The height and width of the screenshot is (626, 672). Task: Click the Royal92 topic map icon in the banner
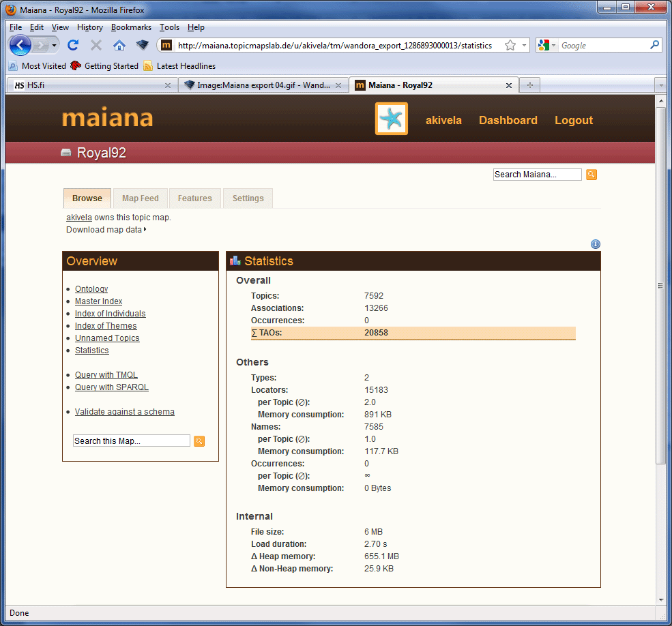point(65,153)
